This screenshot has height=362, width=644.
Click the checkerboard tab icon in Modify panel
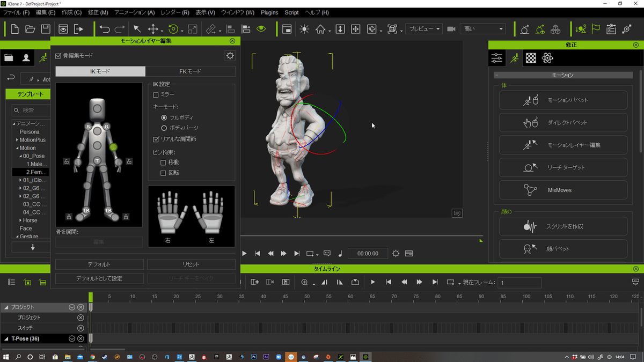(530, 58)
